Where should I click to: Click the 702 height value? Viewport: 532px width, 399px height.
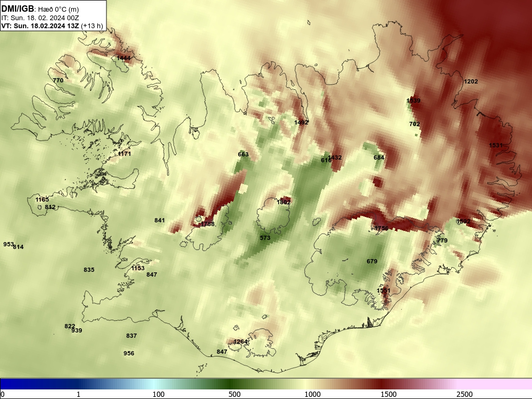click(x=414, y=124)
